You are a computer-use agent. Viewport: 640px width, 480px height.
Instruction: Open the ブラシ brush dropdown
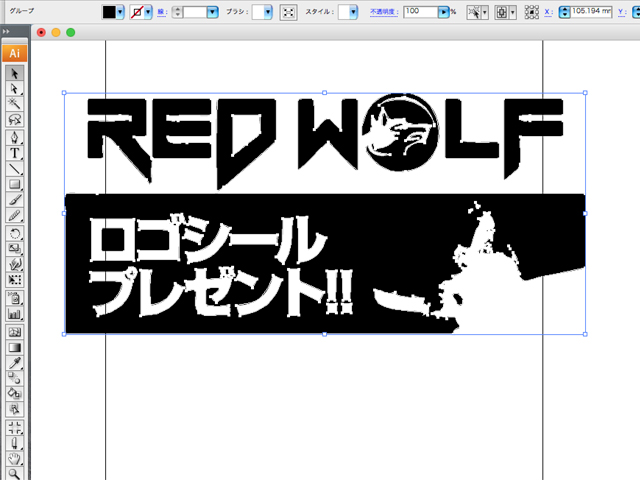pos(268,12)
